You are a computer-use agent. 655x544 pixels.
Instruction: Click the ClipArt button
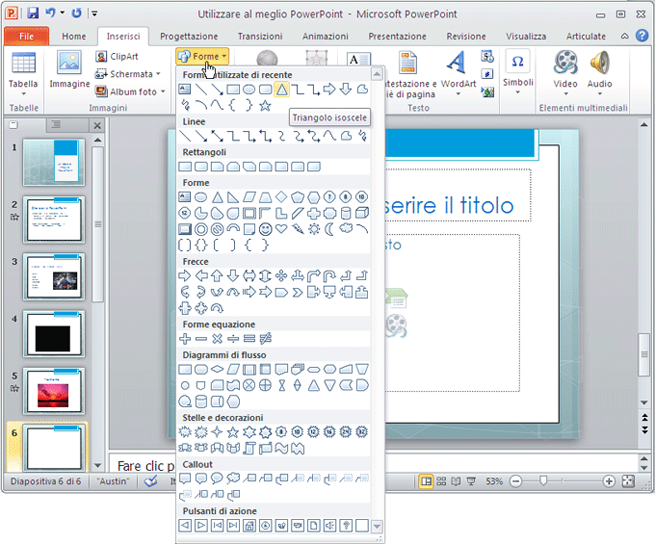117,56
